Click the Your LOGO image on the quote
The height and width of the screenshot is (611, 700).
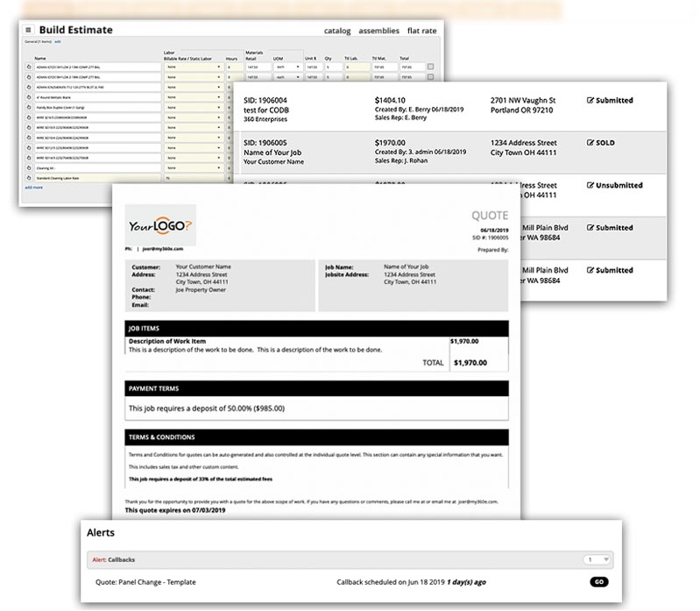tap(160, 225)
